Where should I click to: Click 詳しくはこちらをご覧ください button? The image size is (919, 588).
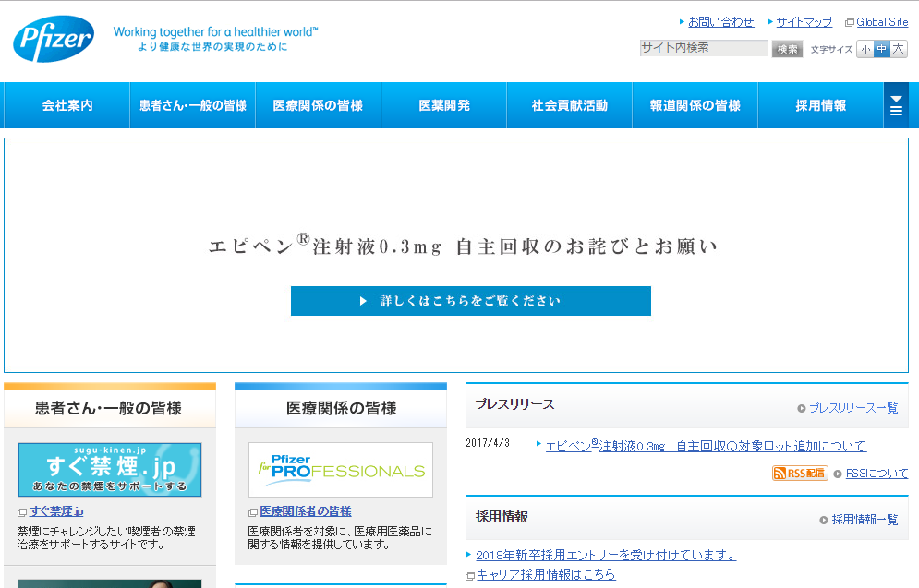471,301
